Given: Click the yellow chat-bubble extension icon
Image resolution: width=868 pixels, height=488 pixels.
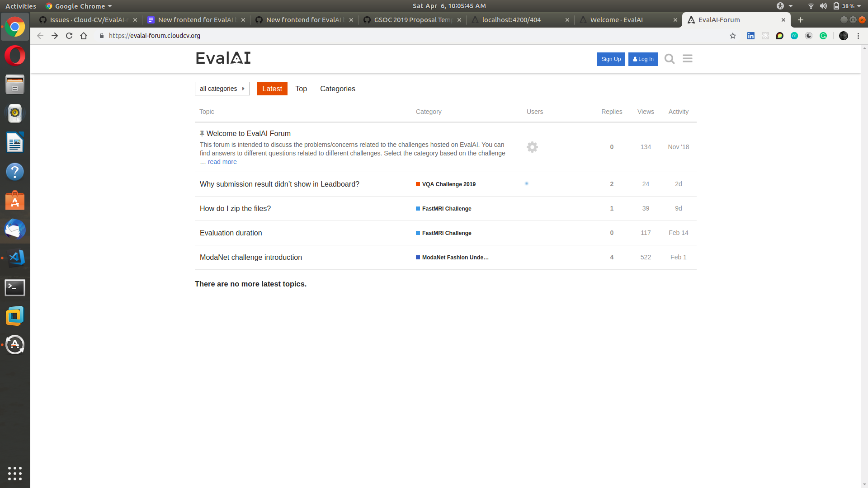Looking at the screenshot, I should click(780, 36).
